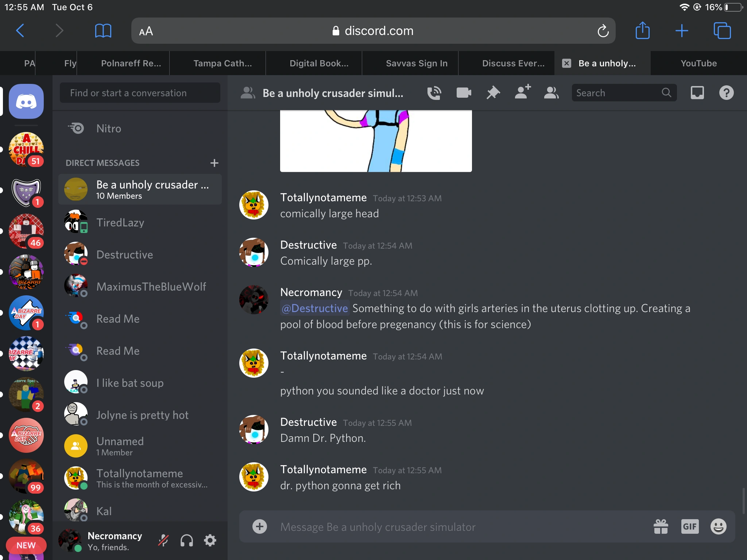Toggle headphone deafen
Screen dimensions: 747x560
(187, 540)
